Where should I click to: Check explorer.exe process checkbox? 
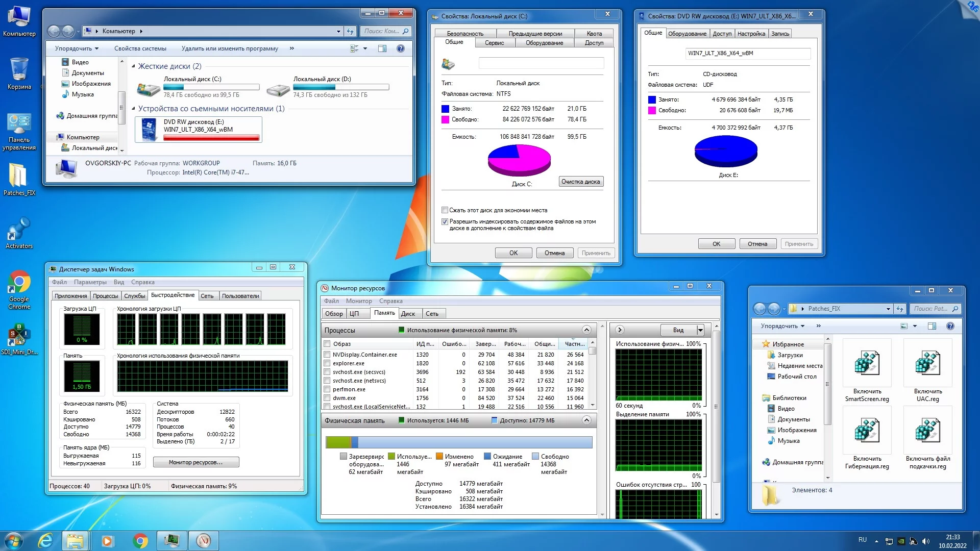tap(327, 363)
